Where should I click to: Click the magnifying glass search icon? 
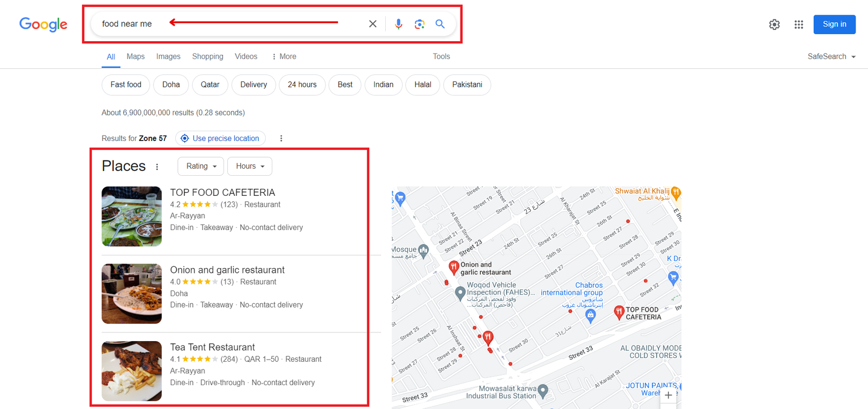click(440, 24)
